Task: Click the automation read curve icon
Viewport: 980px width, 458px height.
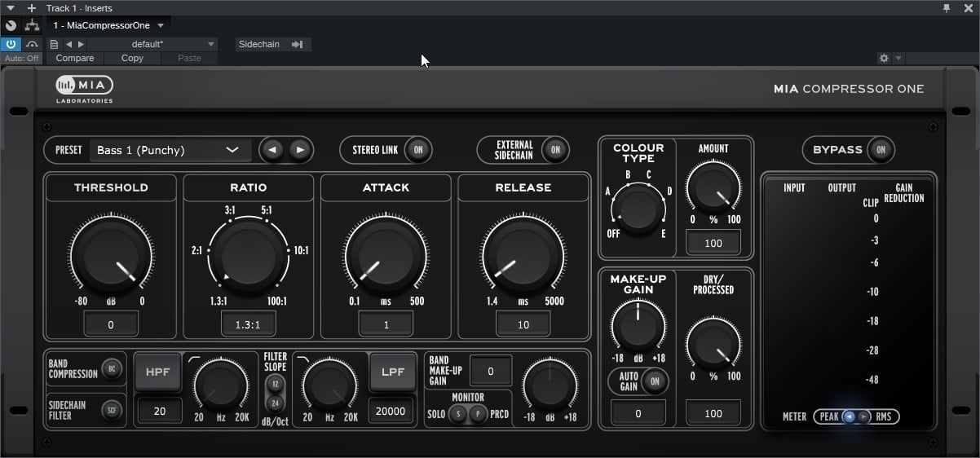Action: [32, 44]
